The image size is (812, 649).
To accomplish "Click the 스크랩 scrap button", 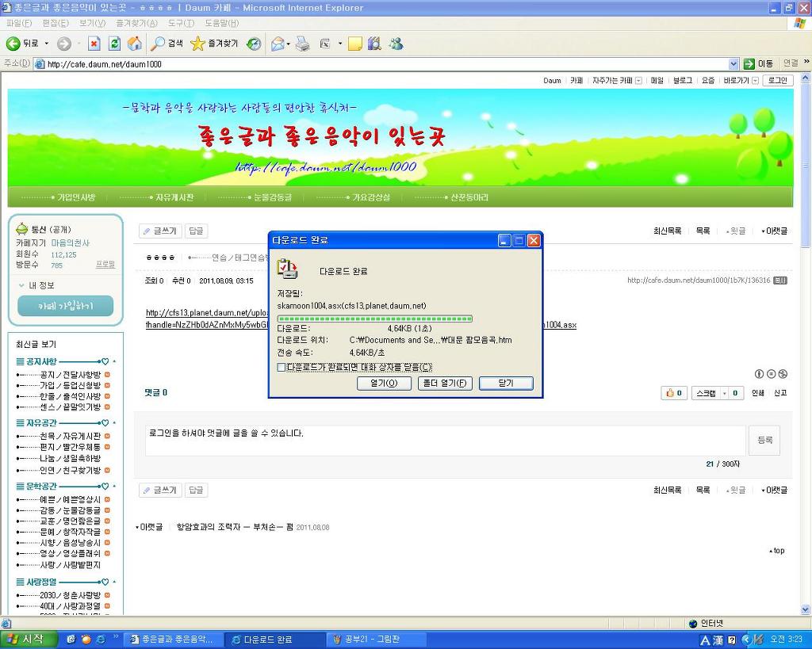I will pos(706,393).
